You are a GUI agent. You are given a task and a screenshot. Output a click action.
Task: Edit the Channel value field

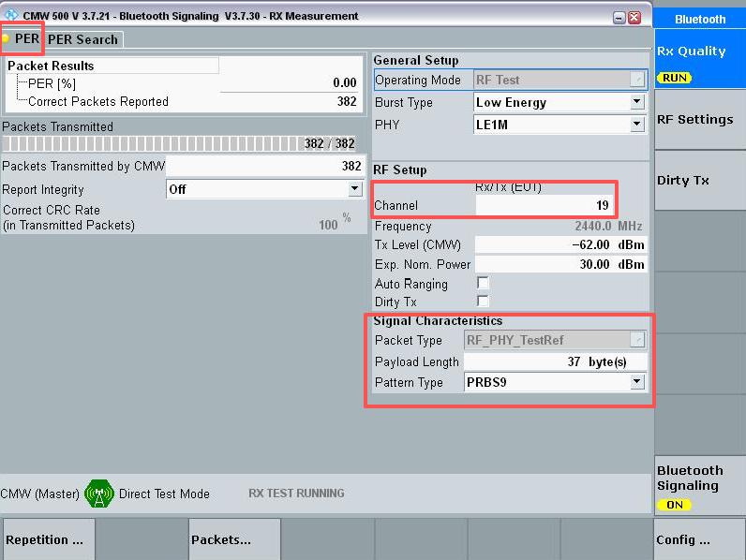544,205
